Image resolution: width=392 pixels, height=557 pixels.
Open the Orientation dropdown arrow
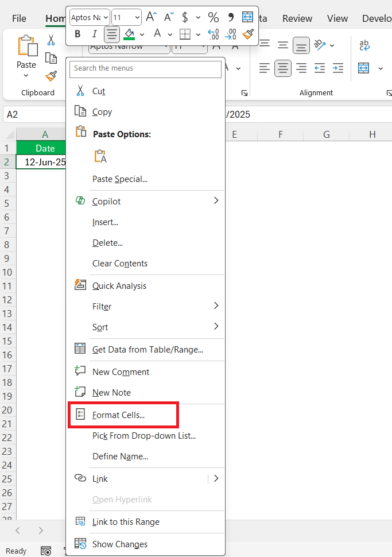(x=332, y=45)
